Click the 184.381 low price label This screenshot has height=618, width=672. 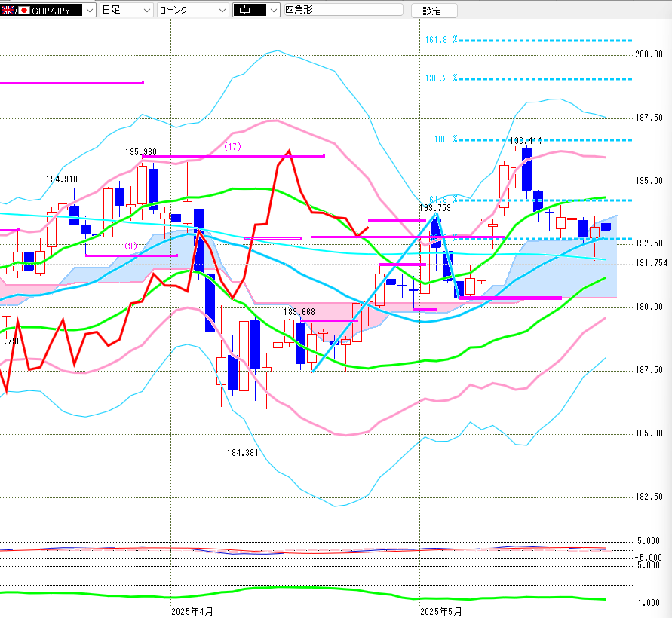click(x=243, y=453)
